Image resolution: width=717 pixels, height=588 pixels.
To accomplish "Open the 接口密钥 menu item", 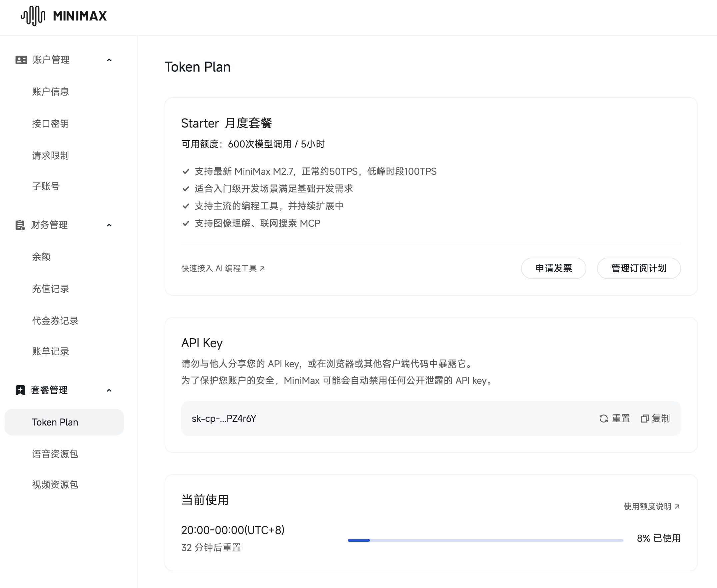I will point(51,124).
